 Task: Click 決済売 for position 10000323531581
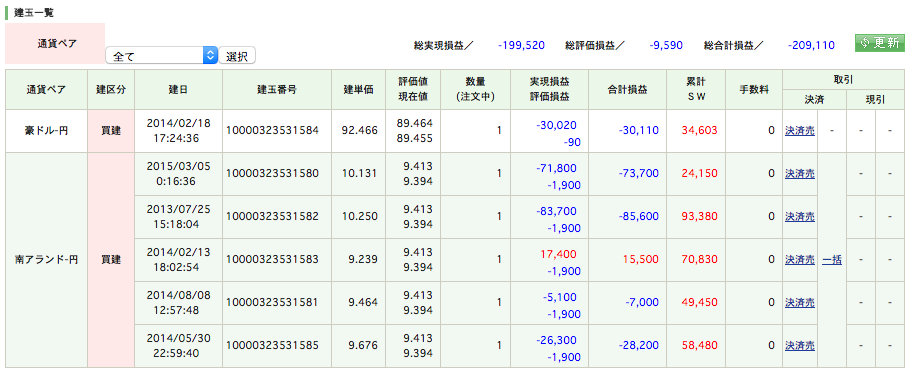click(x=800, y=303)
